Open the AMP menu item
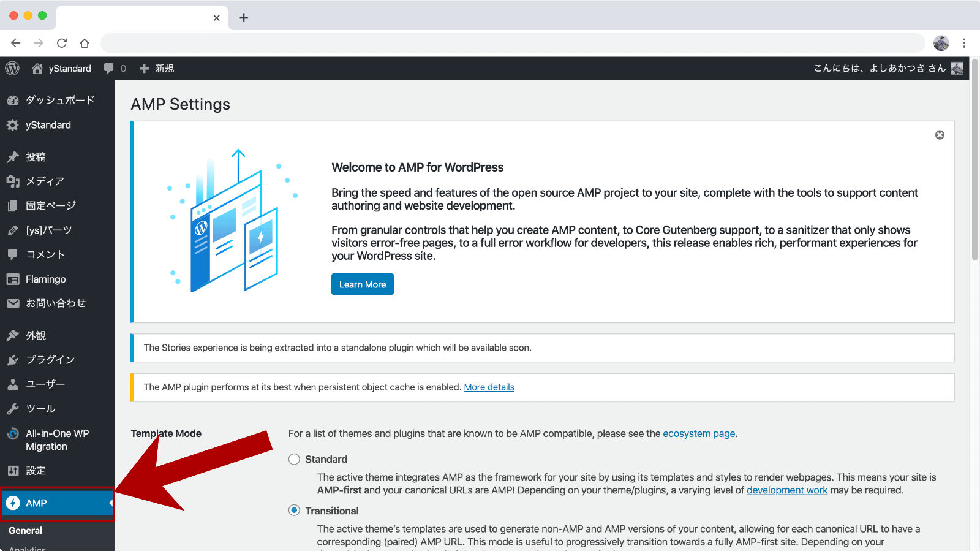980x551 pixels. (x=57, y=503)
